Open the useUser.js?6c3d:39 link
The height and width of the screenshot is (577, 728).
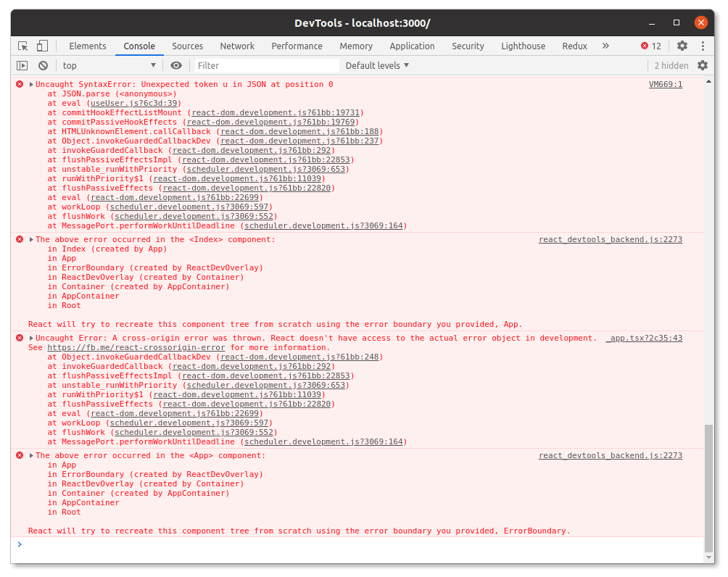tap(133, 103)
